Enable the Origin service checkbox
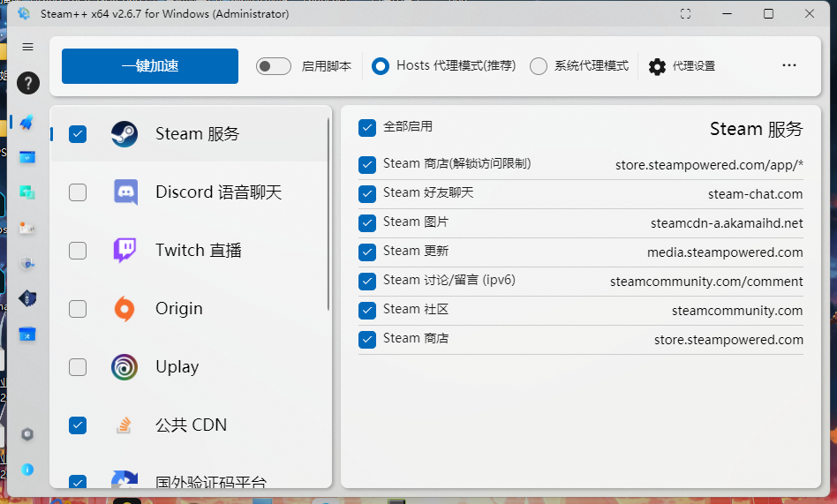 [78, 309]
